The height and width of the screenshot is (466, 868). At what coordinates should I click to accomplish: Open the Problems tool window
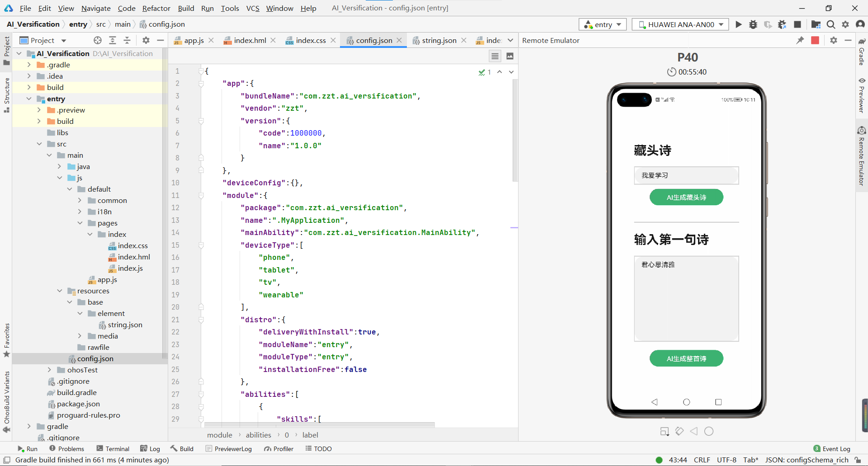66,449
